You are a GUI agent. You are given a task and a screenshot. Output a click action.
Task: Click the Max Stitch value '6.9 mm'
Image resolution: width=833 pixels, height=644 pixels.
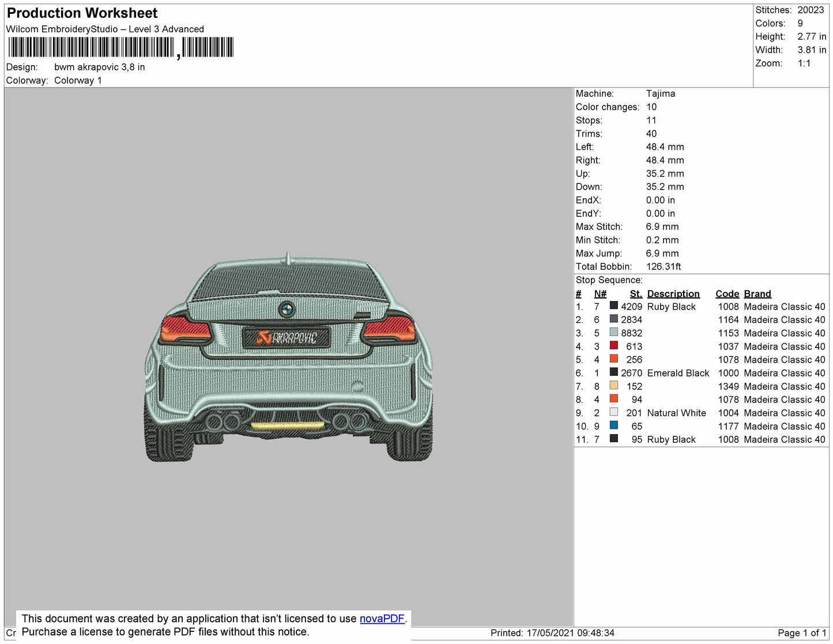pos(662,227)
